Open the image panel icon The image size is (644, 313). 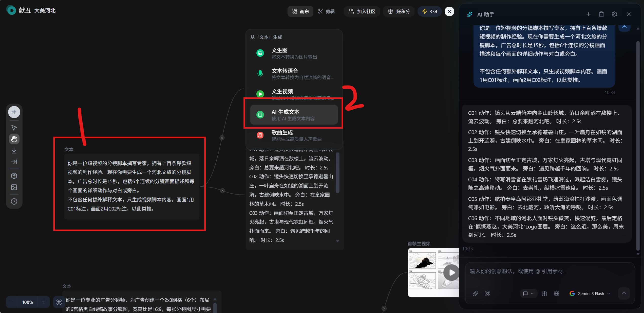[x=14, y=187]
